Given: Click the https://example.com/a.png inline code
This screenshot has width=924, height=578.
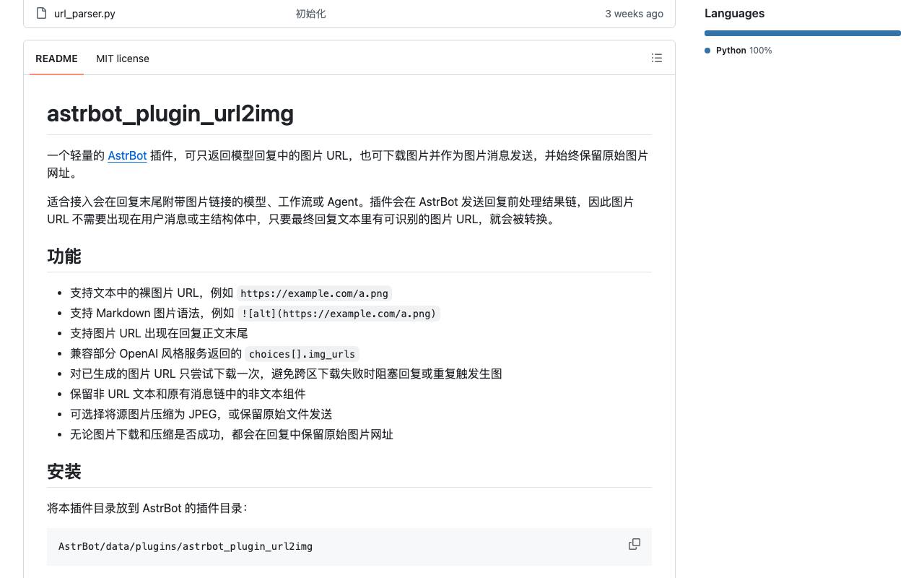Looking at the screenshot, I should [x=314, y=293].
